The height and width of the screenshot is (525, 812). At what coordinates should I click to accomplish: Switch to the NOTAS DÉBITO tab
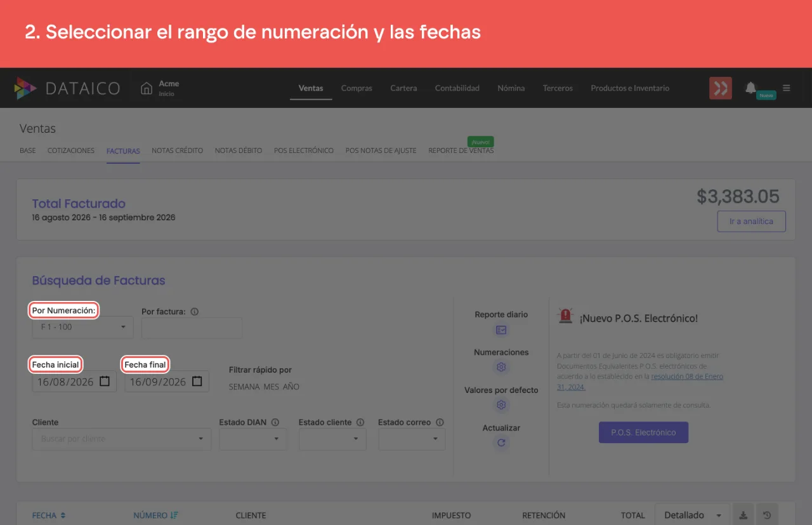coord(239,150)
